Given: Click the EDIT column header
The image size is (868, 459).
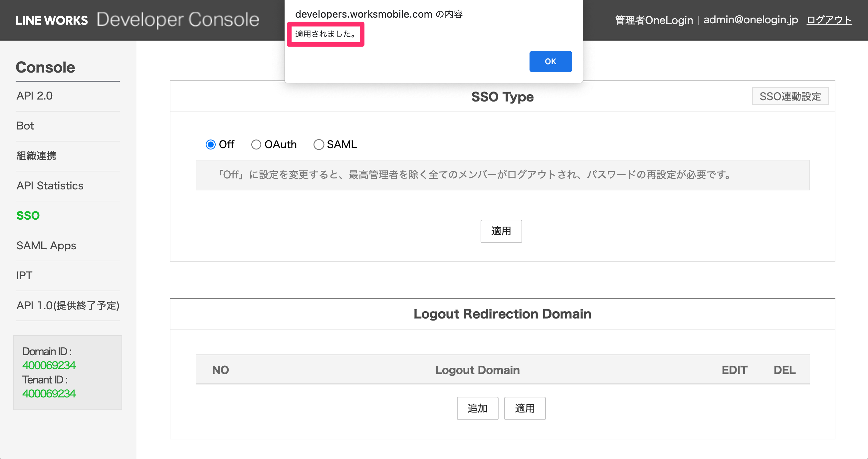Looking at the screenshot, I should 734,370.
